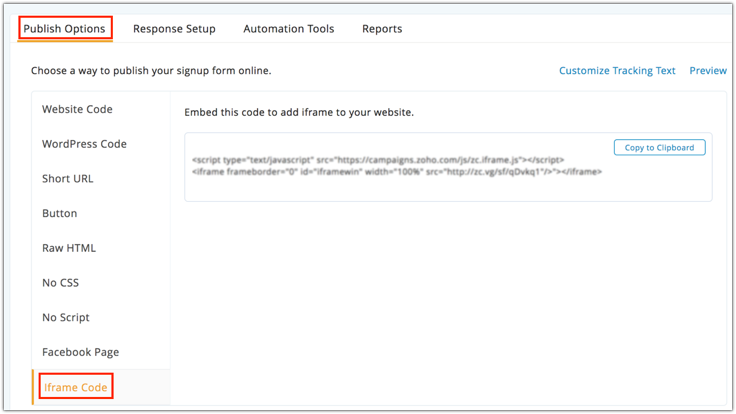The image size is (736, 414).
Task: Select Website Code publish option
Action: pyautogui.click(x=77, y=109)
